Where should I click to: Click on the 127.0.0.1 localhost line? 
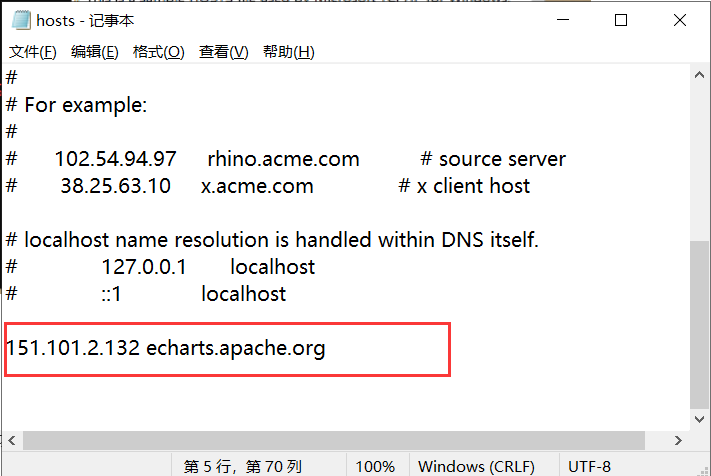click(x=161, y=267)
